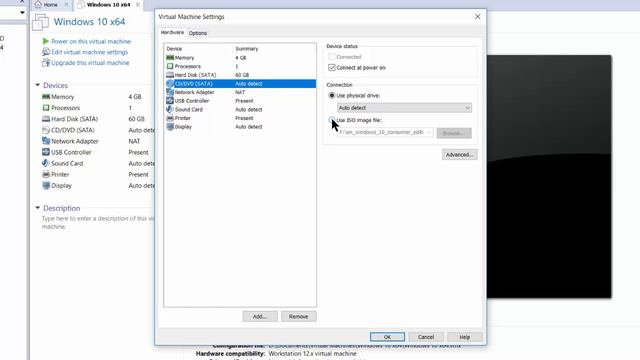Screen dimensions: 640x360
Task: Click CD/DVD icon in main Devices panel
Action: pyautogui.click(x=46, y=130)
